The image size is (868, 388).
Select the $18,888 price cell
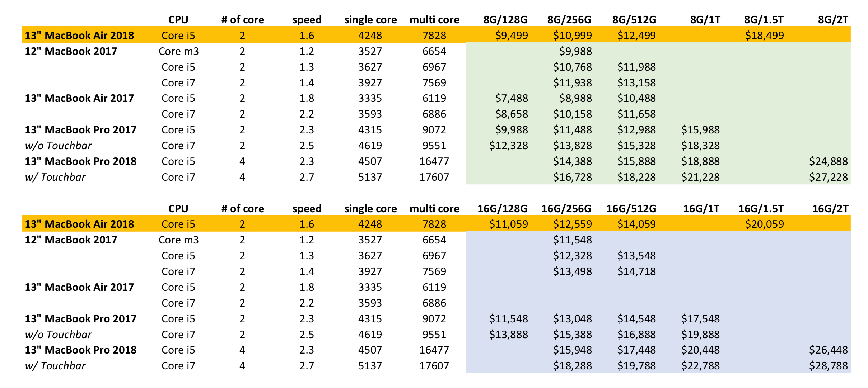point(701,161)
